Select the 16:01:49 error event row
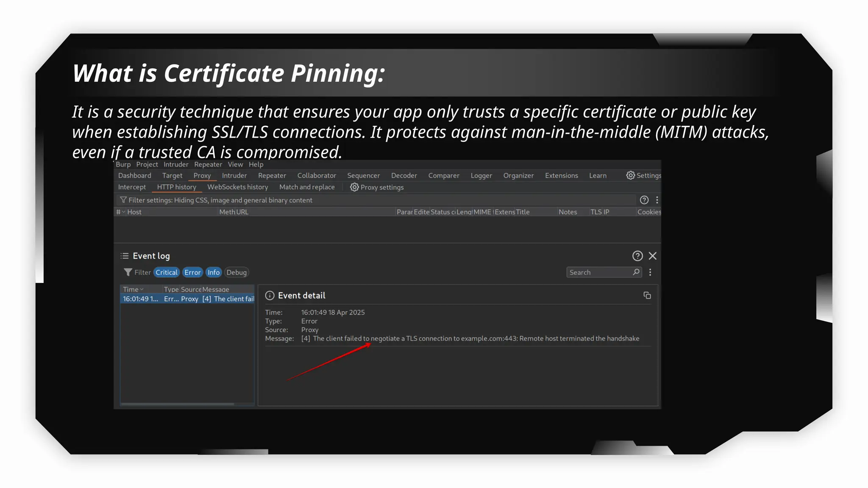This screenshot has width=868, height=488. 188,299
